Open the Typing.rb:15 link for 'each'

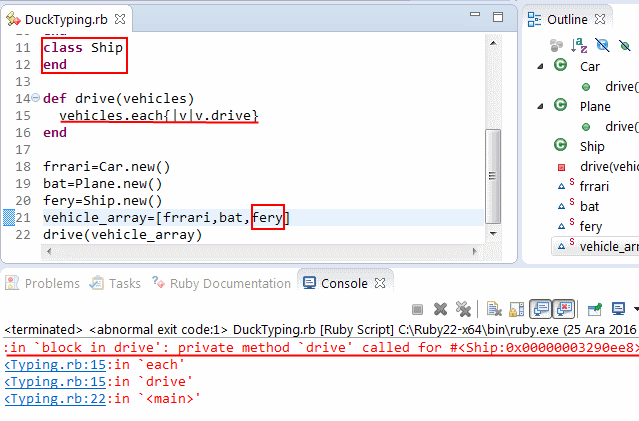point(55,364)
